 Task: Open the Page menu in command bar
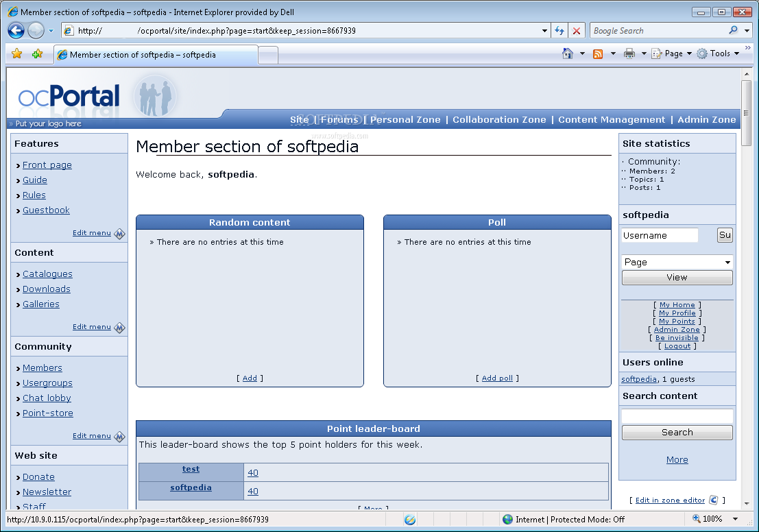coord(671,53)
